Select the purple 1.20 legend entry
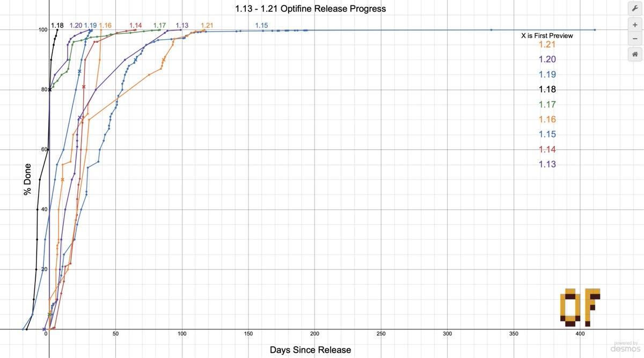The image size is (644, 358). tap(547, 60)
